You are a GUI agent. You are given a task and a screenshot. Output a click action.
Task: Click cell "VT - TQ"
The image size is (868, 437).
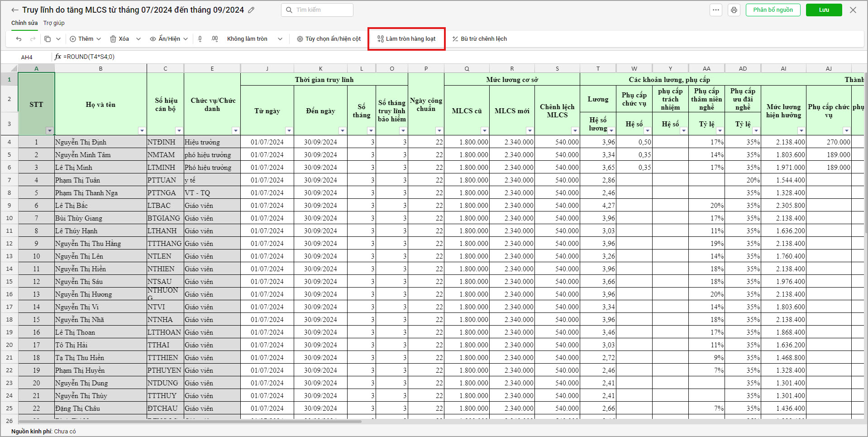point(212,192)
